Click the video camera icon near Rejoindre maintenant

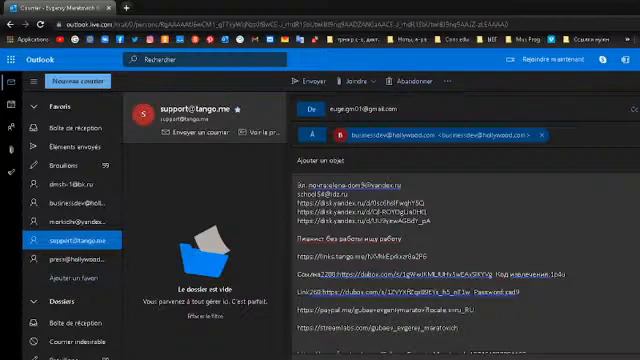[x=510, y=60]
